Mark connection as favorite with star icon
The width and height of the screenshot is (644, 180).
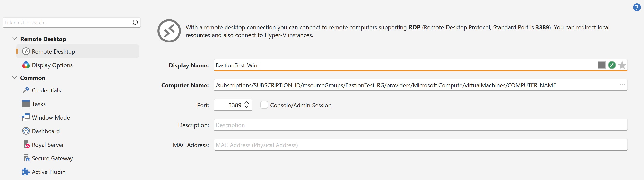pos(622,65)
